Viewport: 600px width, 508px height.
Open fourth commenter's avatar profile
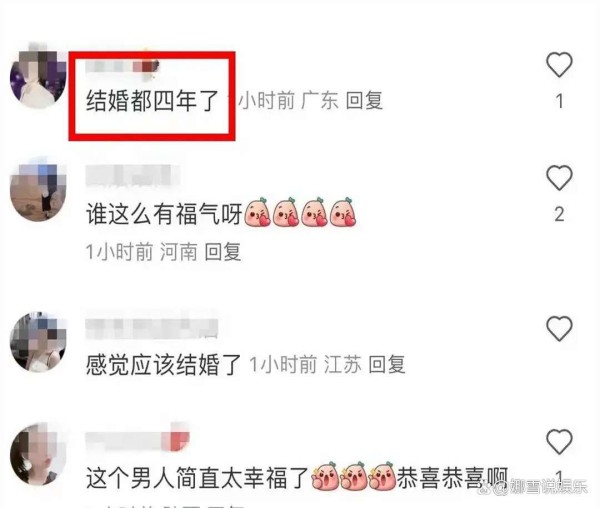(x=38, y=454)
